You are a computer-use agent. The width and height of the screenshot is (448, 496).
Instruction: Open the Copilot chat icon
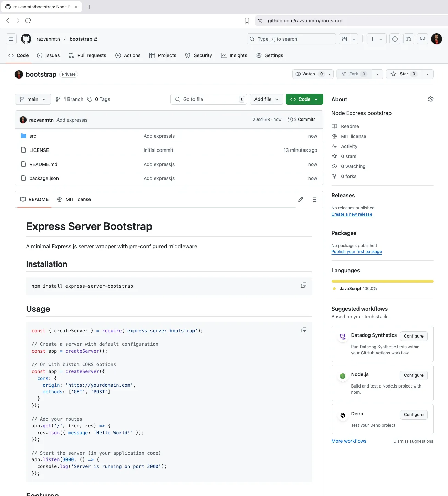pos(345,39)
